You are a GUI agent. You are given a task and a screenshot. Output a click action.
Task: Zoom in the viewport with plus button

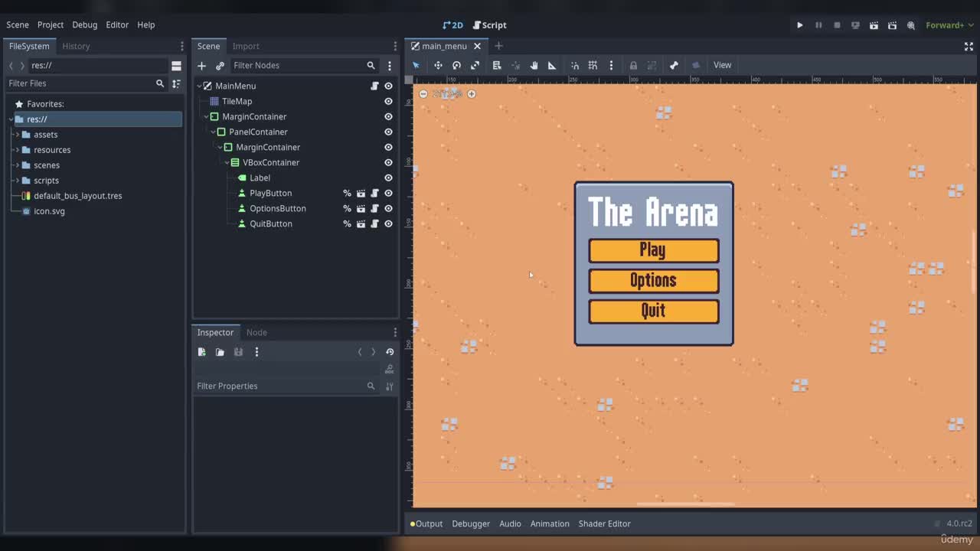[472, 93]
